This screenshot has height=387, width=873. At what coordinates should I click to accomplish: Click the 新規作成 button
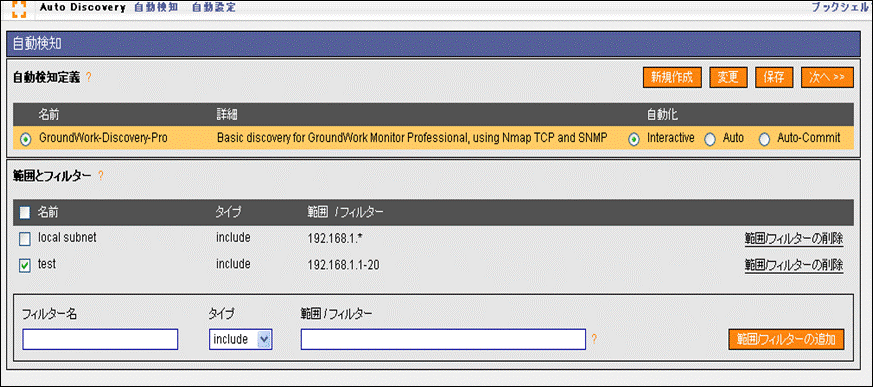point(672,77)
